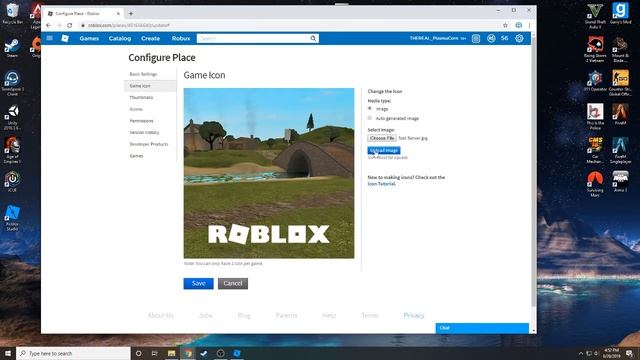Open the Version History section

(144, 133)
